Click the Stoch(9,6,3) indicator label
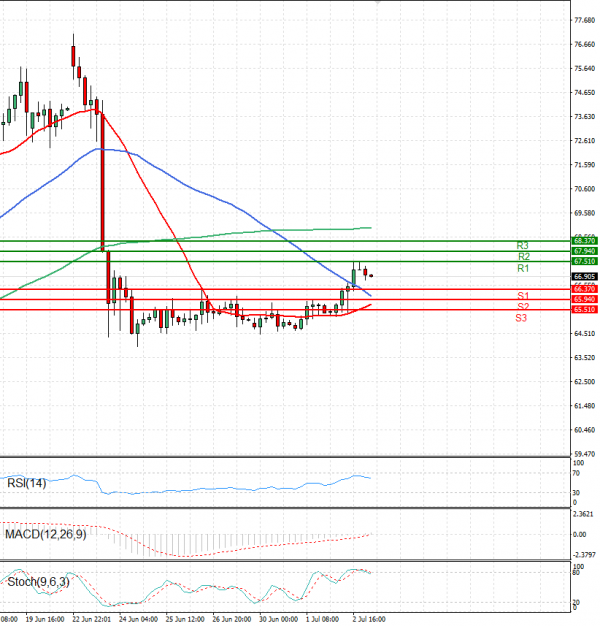600x626 pixels. tap(38, 582)
